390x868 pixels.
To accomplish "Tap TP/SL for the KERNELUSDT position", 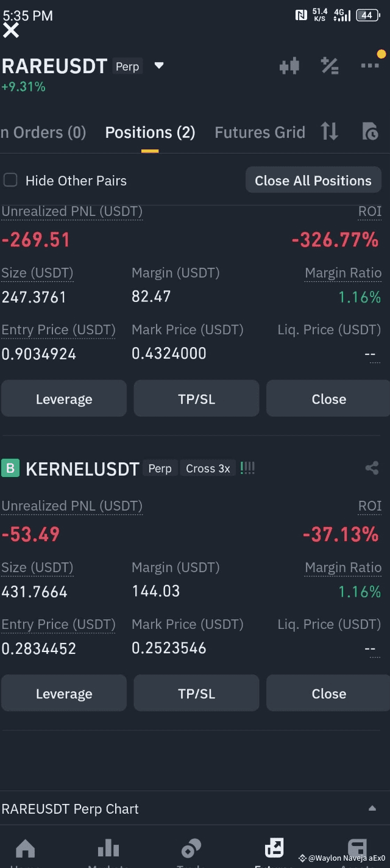I will (x=196, y=694).
